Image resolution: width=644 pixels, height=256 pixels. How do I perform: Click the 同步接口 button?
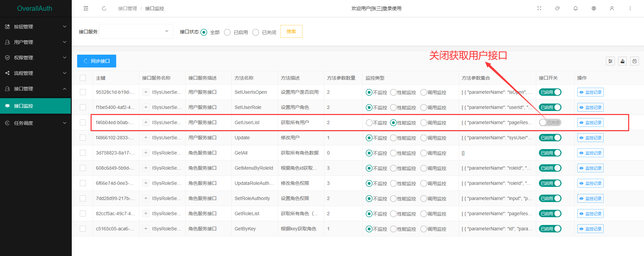(x=97, y=61)
